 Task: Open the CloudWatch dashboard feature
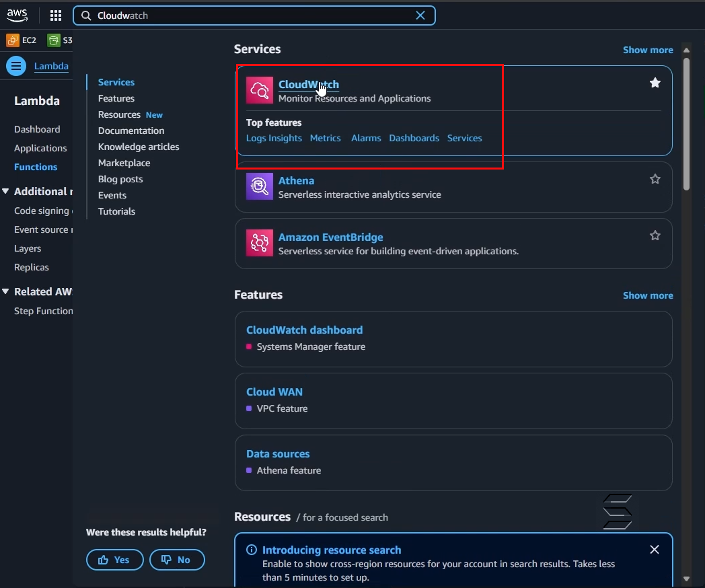tap(304, 330)
